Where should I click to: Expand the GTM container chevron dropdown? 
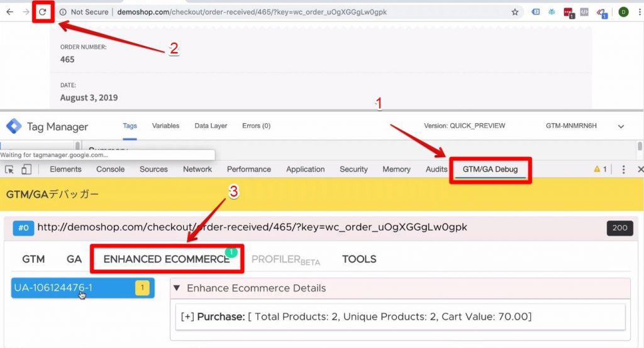(x=621, y=126)
